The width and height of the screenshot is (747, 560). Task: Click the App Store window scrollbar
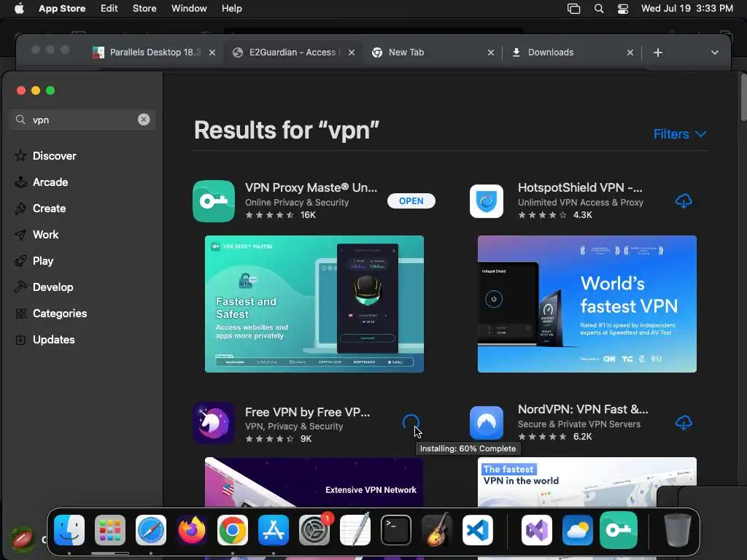click(x=743, y=98)
